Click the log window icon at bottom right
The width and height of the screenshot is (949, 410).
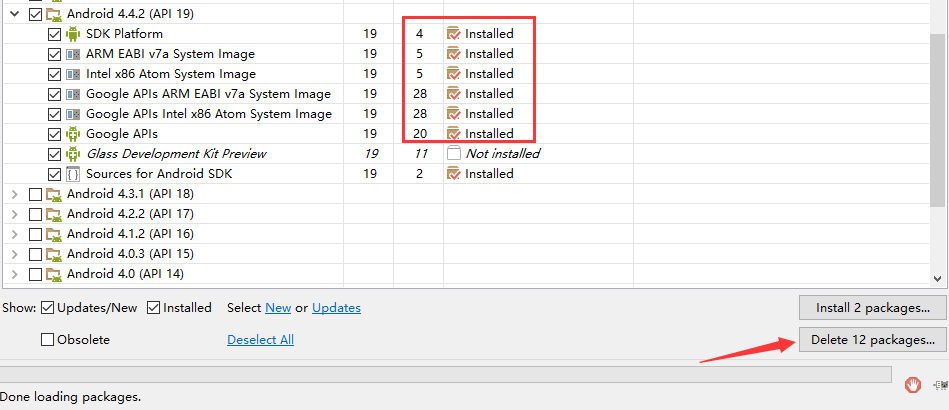[x=941, y=385]
